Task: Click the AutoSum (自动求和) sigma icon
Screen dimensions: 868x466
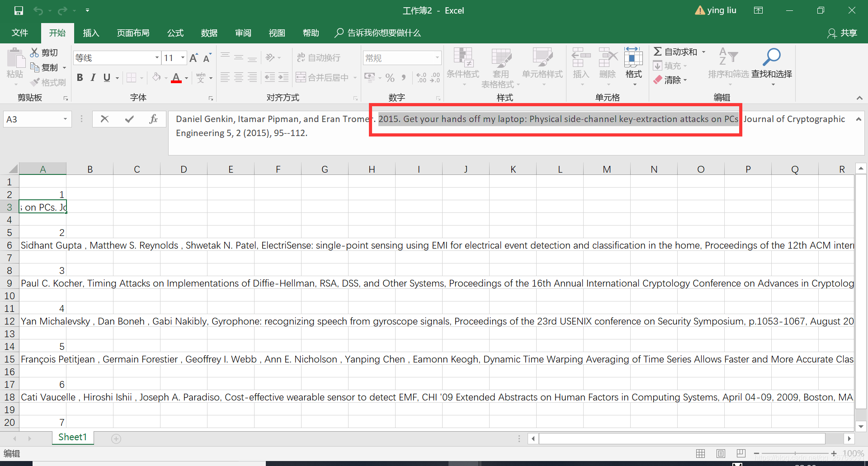Action: 658,52
